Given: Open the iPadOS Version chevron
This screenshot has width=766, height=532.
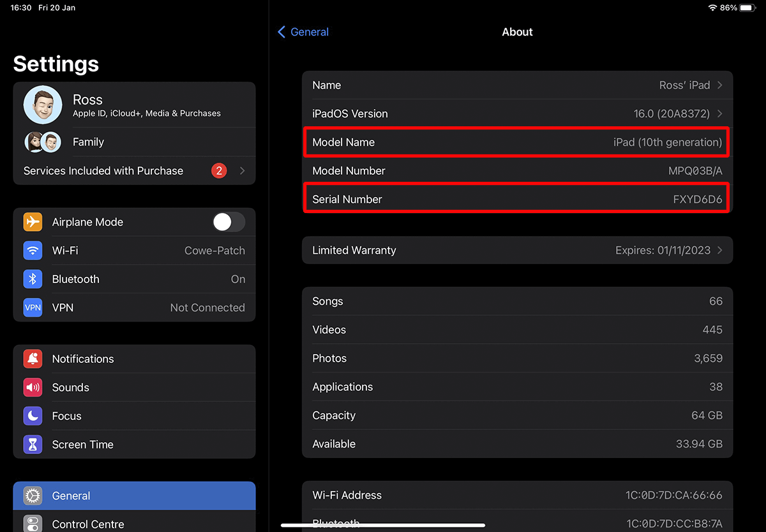Looking at the screenshot, I should pyautogui.click(x=720, y=114).
